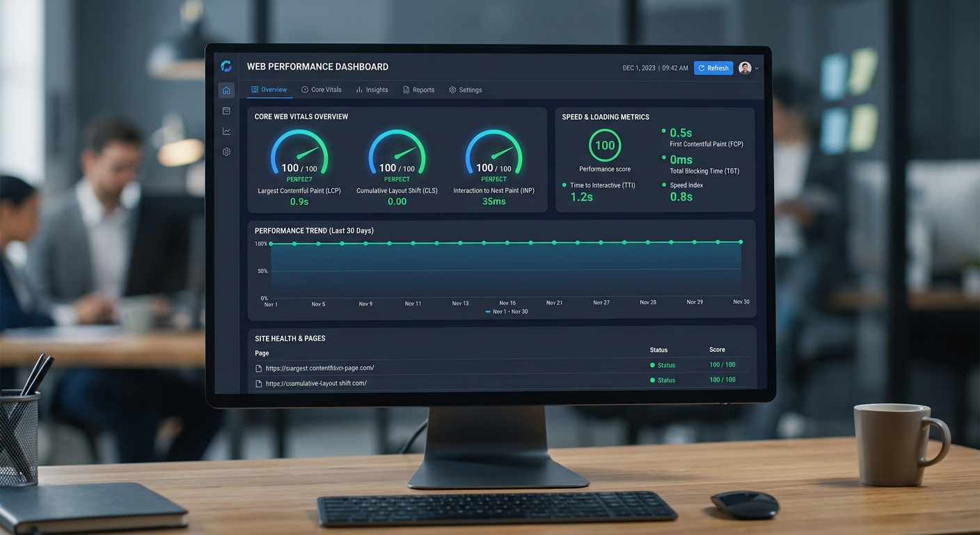Switch to the Core Vitals tab
Image resolution: width=980 pixels, height=535 pixels.
click(x=322, y=90)
